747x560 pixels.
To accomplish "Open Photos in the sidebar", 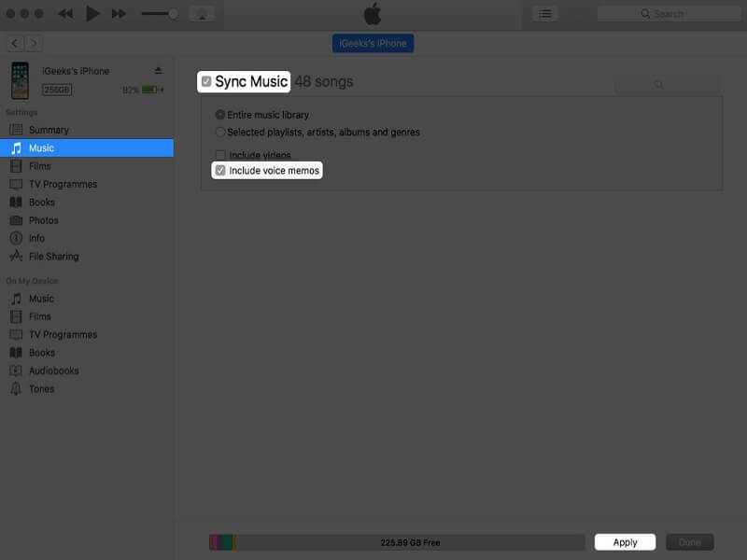I will click(87, 220).
